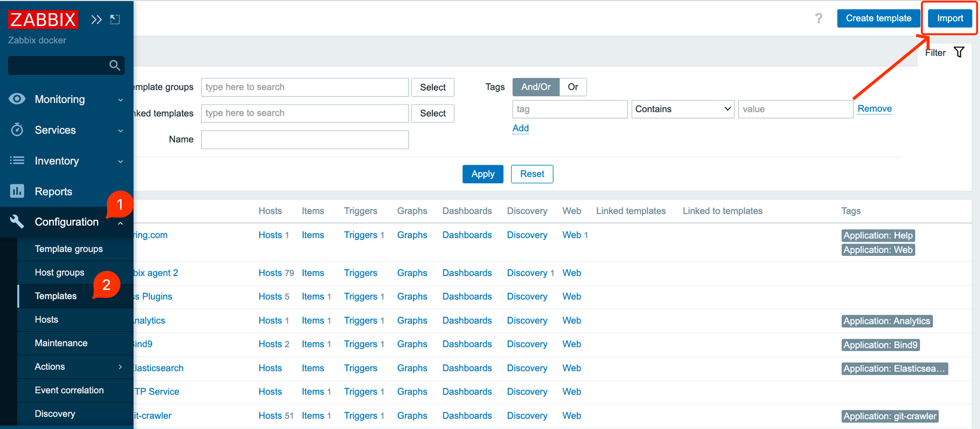This screenshot has width=980, height=429.
Task: Open Host groups in the sidebar
Action: [x=59, y=273]
